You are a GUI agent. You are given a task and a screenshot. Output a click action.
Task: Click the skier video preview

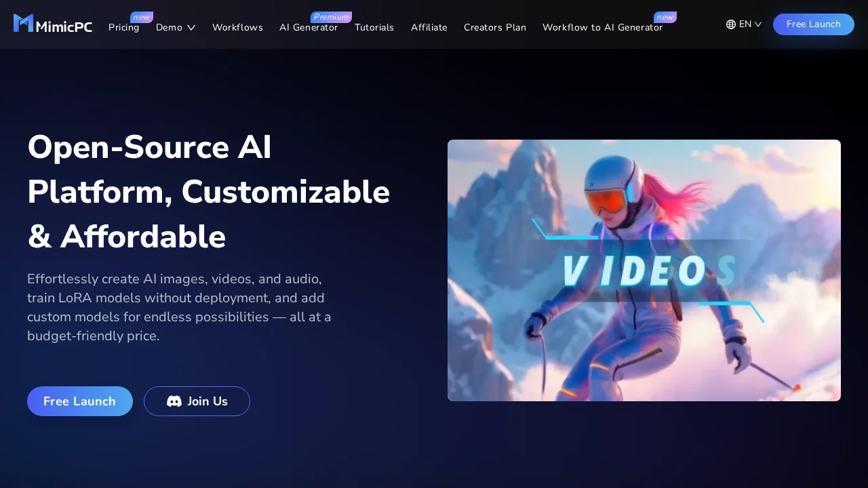(644, 270)
